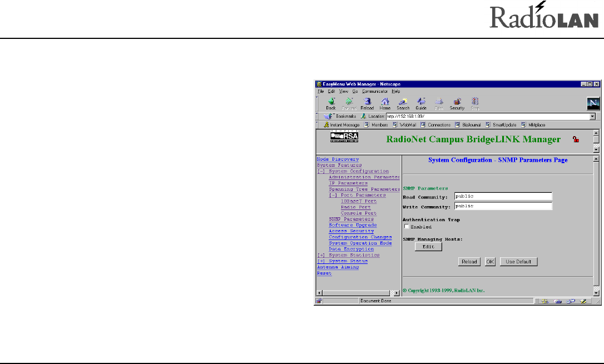Click the sidebar horizontal scrollbar right arrow
The height and width of the screenshot is (364, 604).
tap(397, 293)
